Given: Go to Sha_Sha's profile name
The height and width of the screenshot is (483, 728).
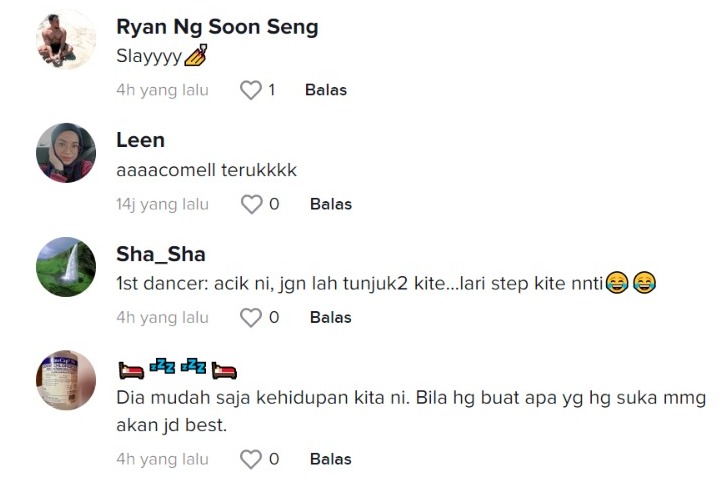Looking at the screenshot, I should point(160,254).
